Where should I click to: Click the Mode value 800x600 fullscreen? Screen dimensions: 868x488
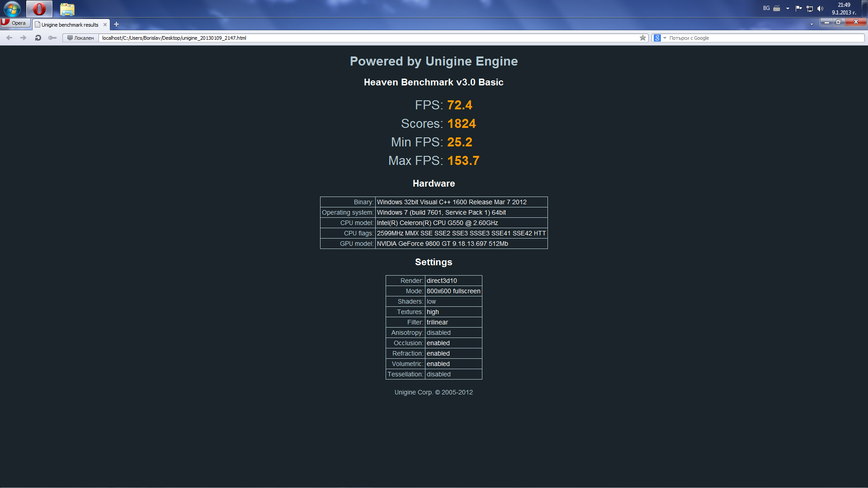point(453,291)
